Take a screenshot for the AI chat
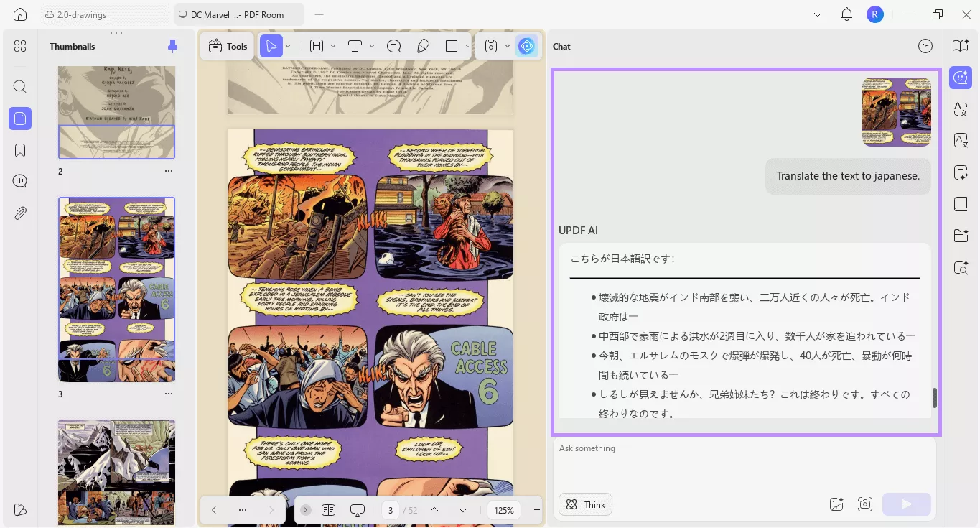The width and height of the screenshot is (980, 528). point(865,504)
